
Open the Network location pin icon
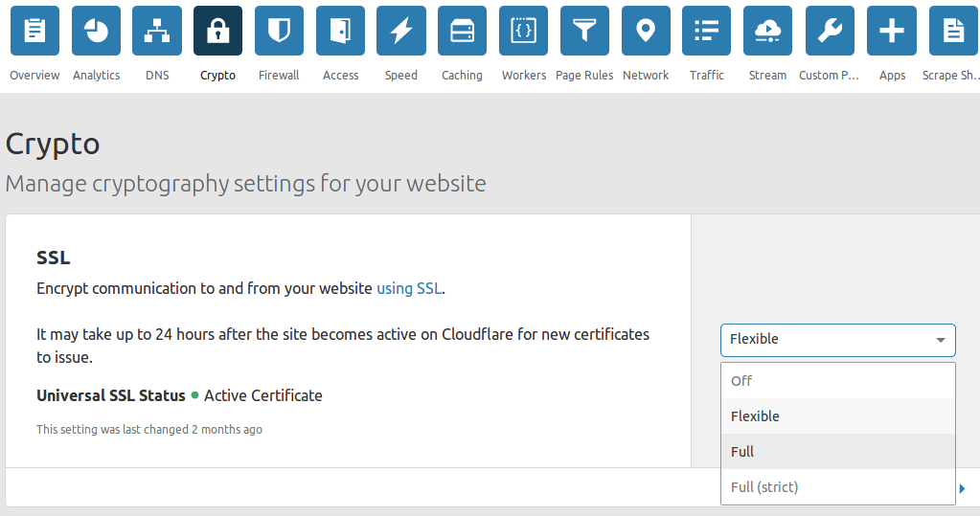(x=647, y=31)
